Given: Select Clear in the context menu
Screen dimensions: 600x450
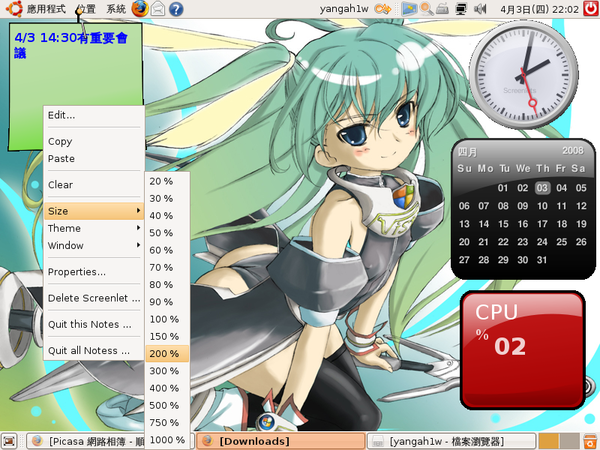Looking at the screenshot, I should point(94,184).
